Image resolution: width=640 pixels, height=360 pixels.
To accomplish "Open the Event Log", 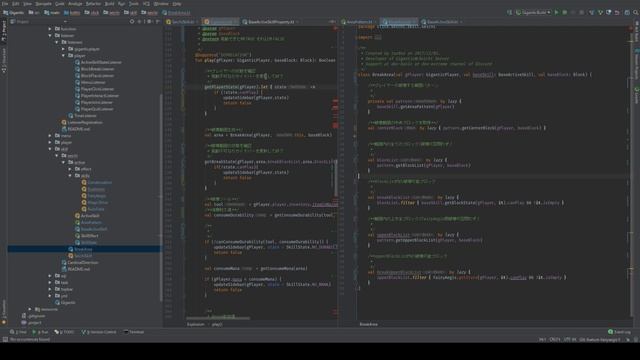I will point(619,332).
